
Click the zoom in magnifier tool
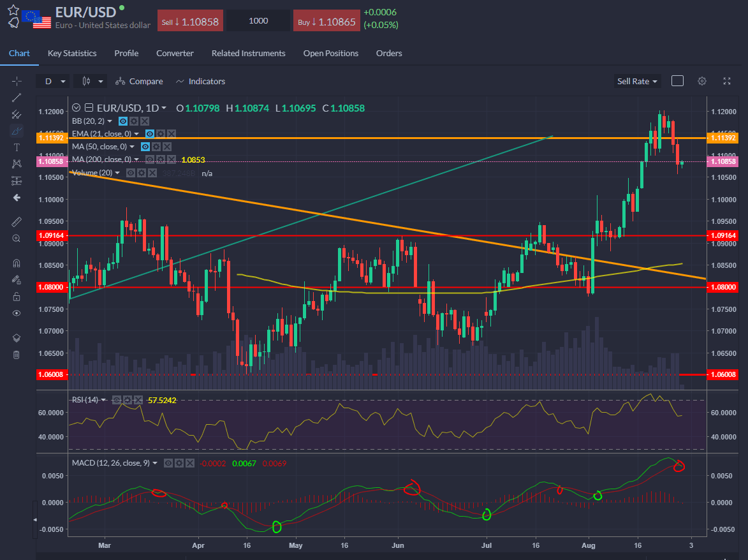tap(17, 238)
